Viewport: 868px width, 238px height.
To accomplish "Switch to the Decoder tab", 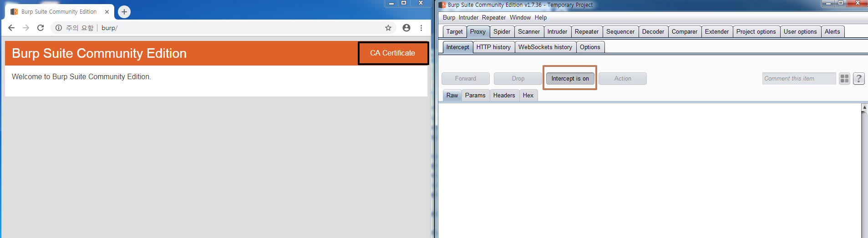I will click(x=653, y=31).
